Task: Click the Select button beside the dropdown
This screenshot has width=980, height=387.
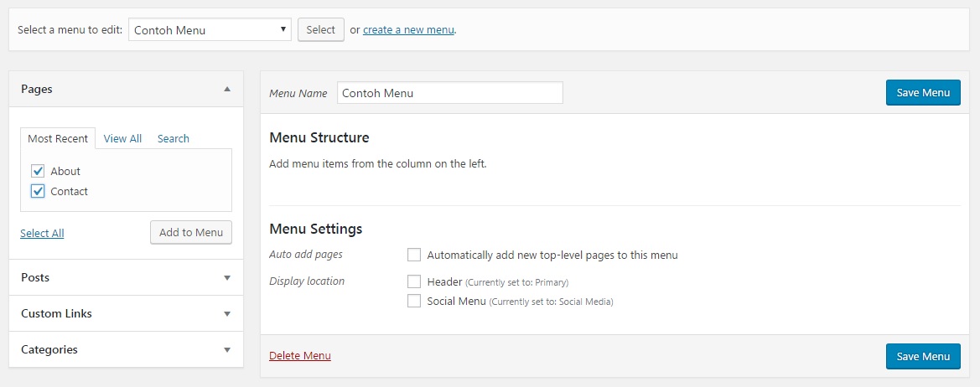Action: (x=321, y=29)
